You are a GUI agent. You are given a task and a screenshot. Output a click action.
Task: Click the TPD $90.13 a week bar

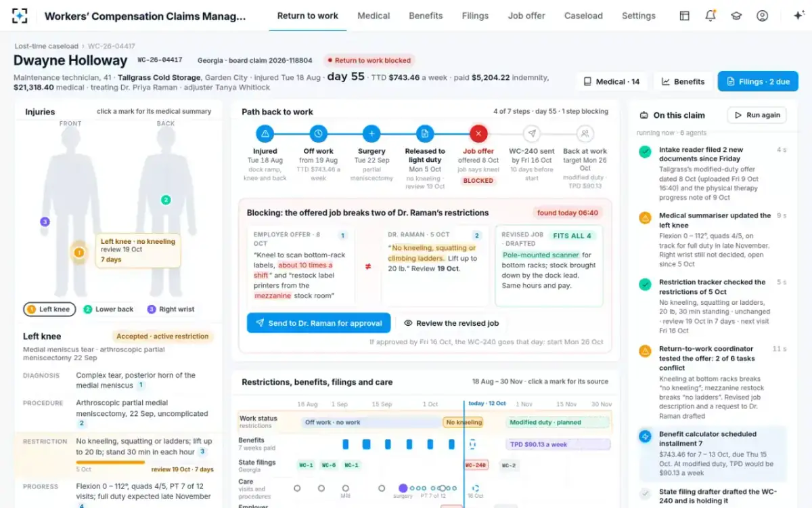(x=558, y=444)
